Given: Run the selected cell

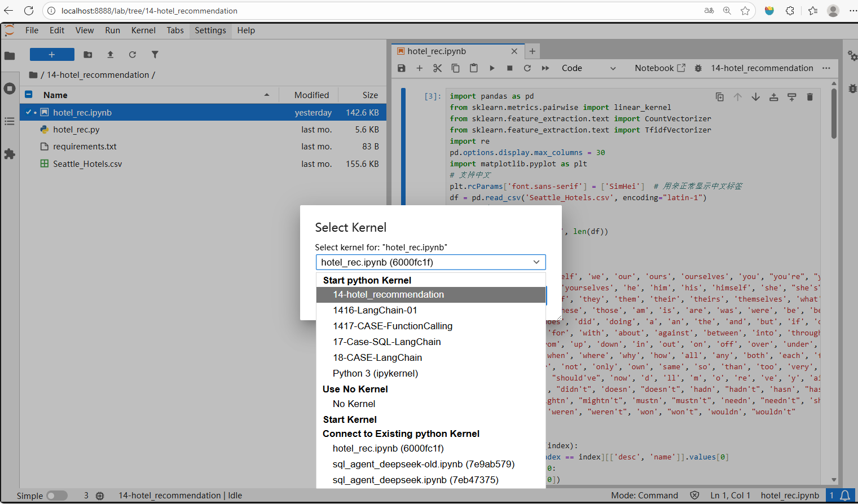Looking at the screenshot, I should pyautogui.click(x=492, y=68).
